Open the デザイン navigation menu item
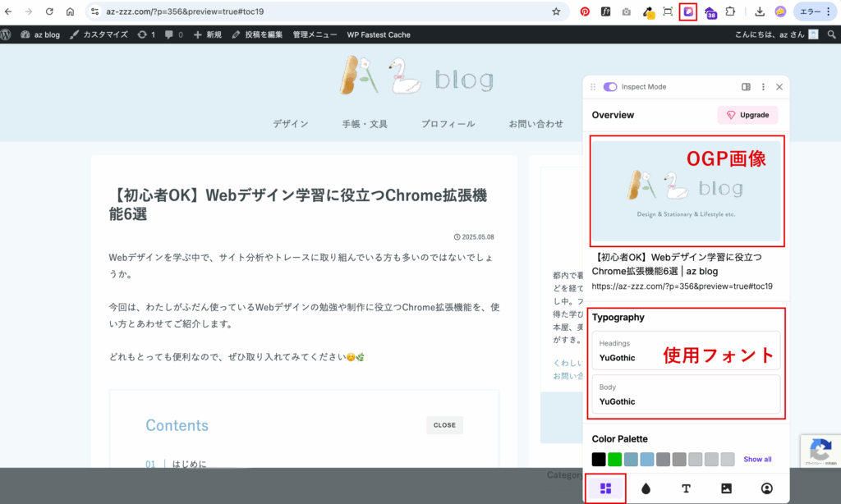Screen dimensions: 841x504 click(x=290, y=124)
